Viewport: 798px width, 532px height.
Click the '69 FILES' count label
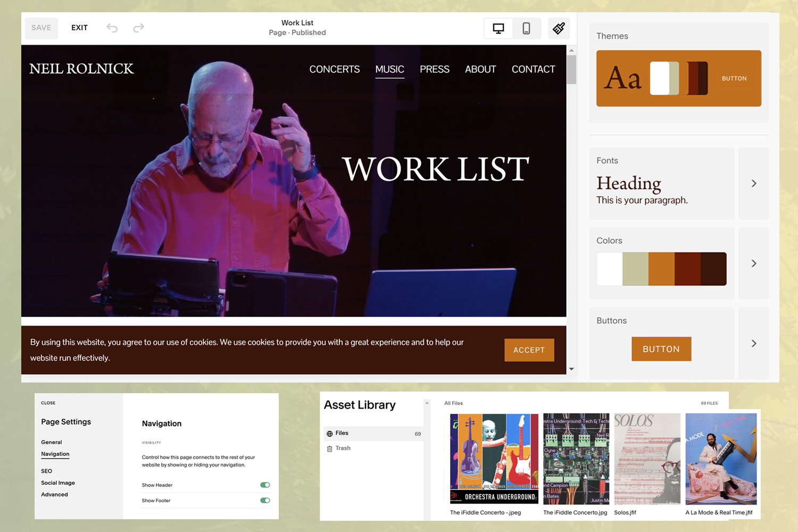[709, 403]
